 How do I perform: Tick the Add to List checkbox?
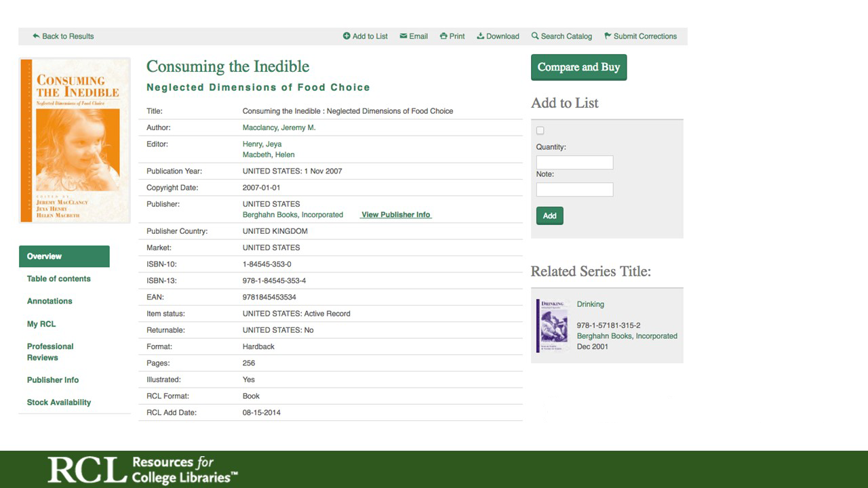(540, 131)
